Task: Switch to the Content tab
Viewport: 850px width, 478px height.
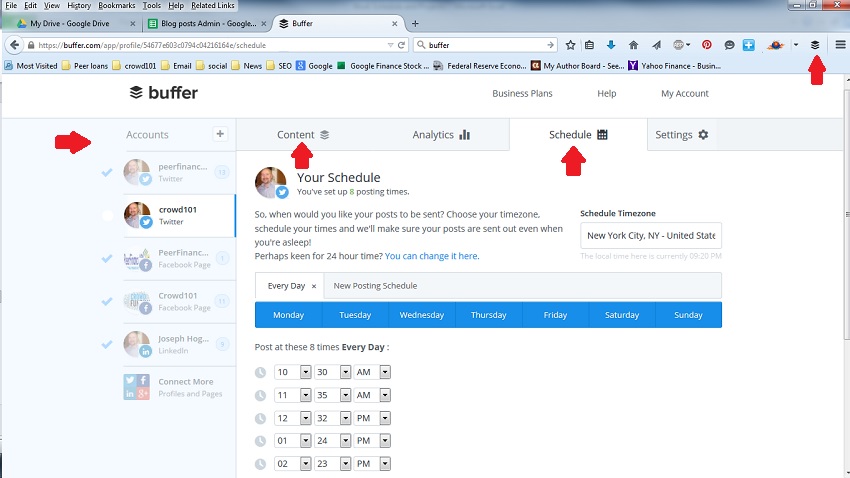Action: click(303, 134)
